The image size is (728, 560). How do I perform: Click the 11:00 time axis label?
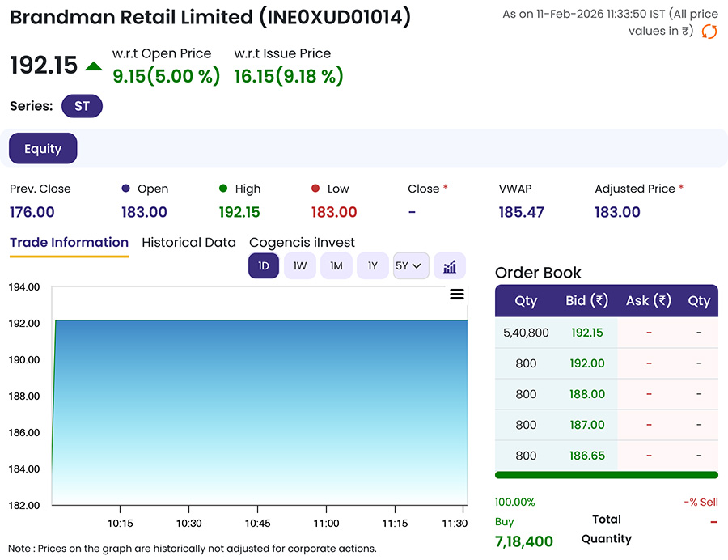click(x=326, y=524)
